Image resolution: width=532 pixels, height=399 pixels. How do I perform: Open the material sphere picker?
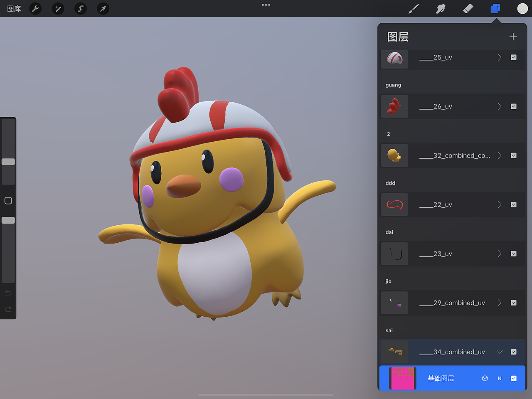[x=522, y=8]
